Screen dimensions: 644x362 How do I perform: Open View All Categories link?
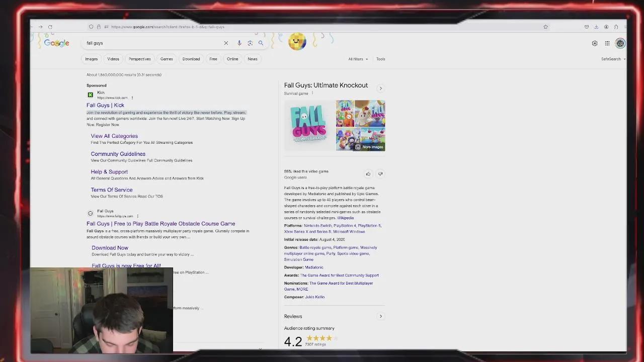(114, 136)
